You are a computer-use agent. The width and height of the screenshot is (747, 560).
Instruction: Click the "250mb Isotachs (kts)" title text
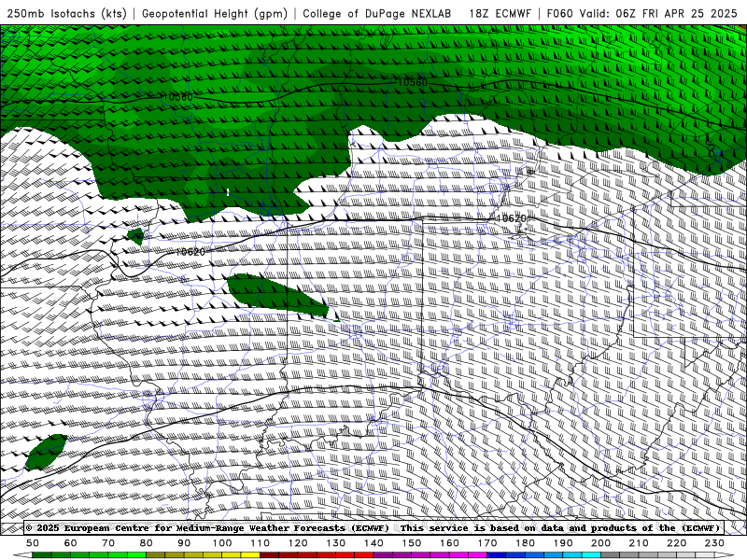[66, 13]
